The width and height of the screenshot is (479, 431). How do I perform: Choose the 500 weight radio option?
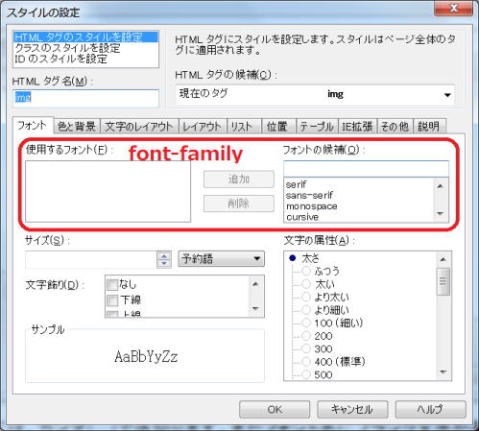tap(306, 375)
